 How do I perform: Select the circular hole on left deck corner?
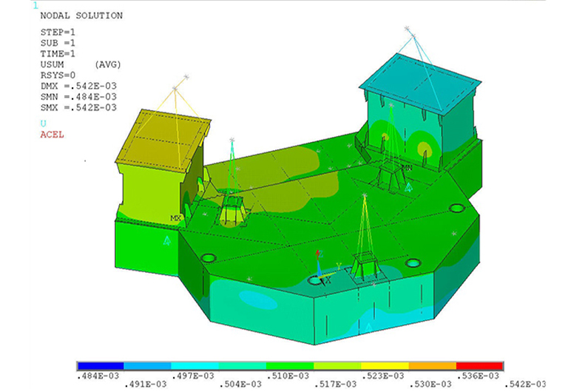pos(208,258)
